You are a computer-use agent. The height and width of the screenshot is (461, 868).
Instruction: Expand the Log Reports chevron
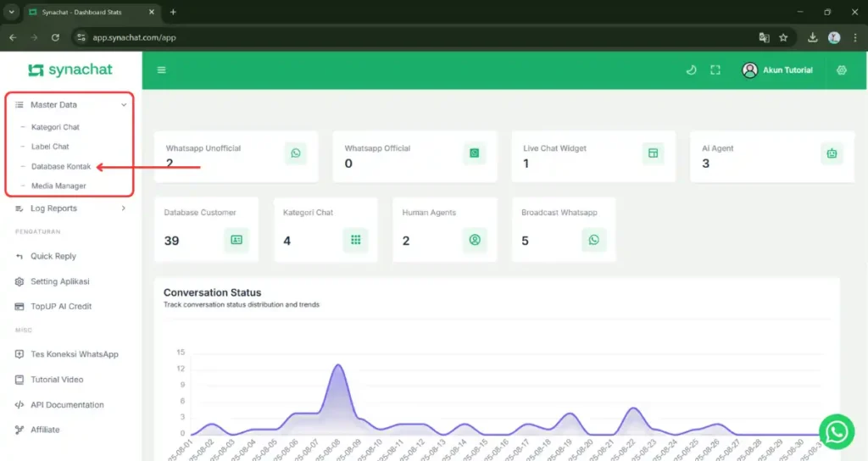coord(124,208)
